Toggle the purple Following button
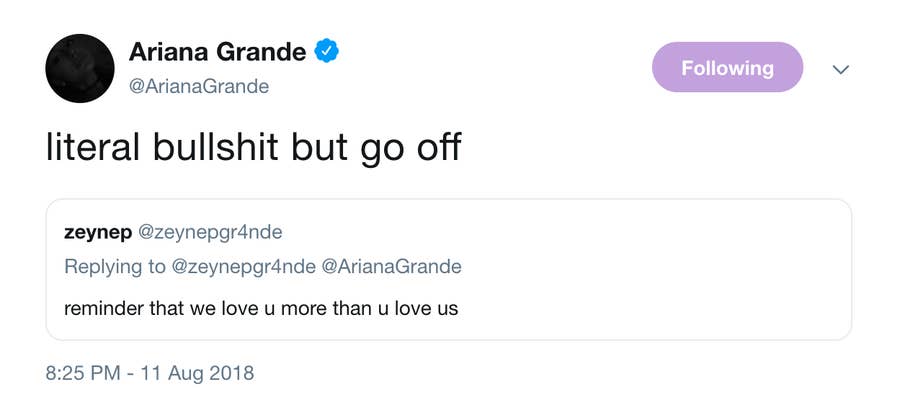 (x=727, y=68)
